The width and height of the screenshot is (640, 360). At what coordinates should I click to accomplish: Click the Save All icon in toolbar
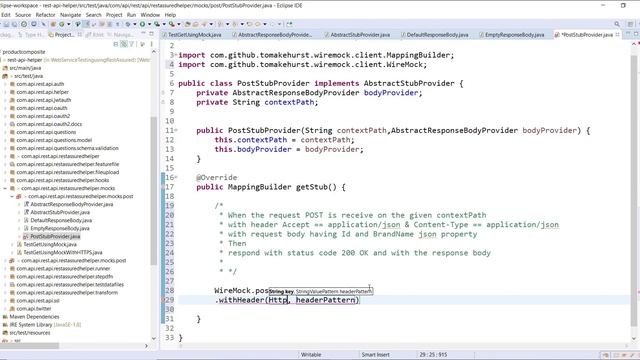(x=14, y=24)
